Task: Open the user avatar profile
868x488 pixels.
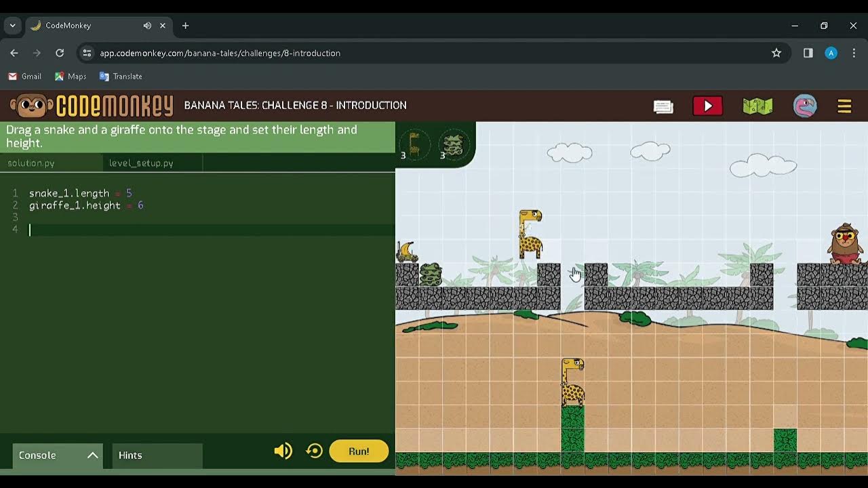Action: pyautogui.click(x=805, y=106)
